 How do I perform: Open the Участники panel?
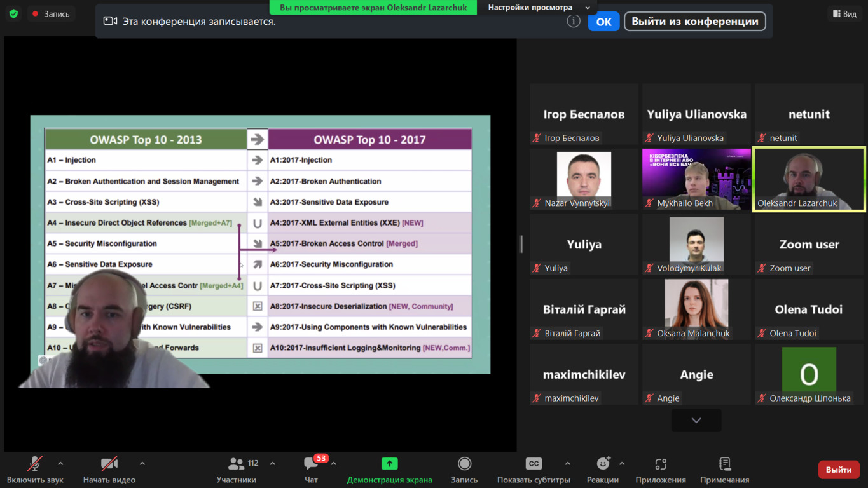[237, 470]
